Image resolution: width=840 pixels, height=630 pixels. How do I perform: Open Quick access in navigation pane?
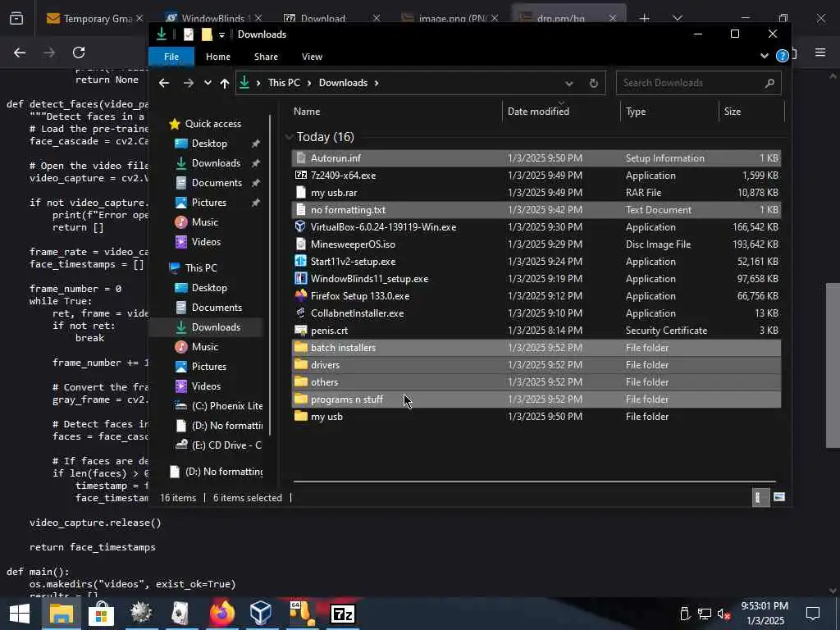(212, 124)
